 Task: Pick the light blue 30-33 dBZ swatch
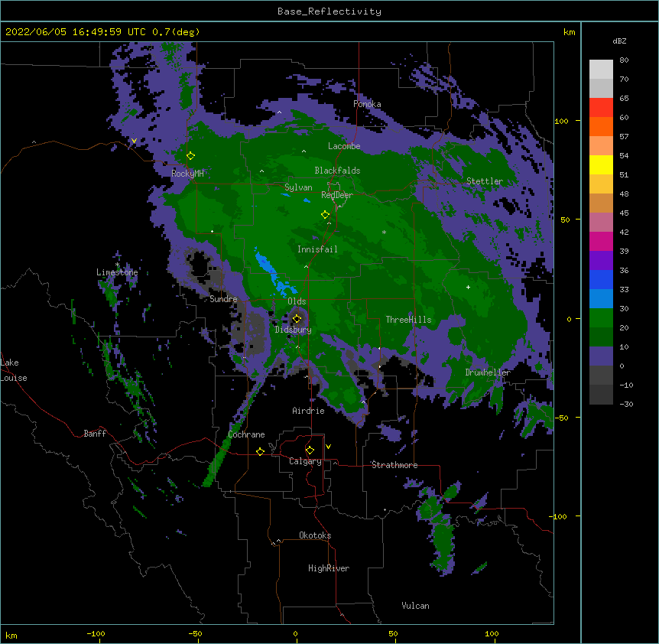601,299
